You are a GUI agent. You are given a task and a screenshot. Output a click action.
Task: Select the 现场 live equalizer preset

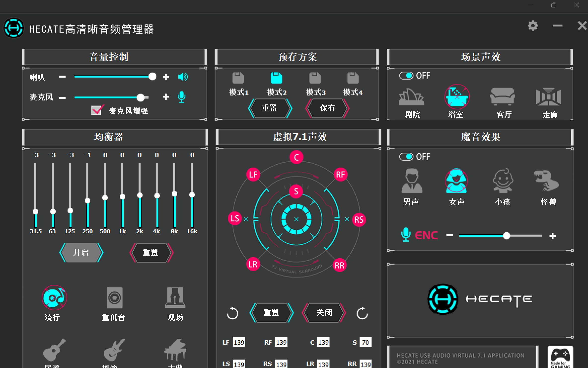tap(175, 298)
